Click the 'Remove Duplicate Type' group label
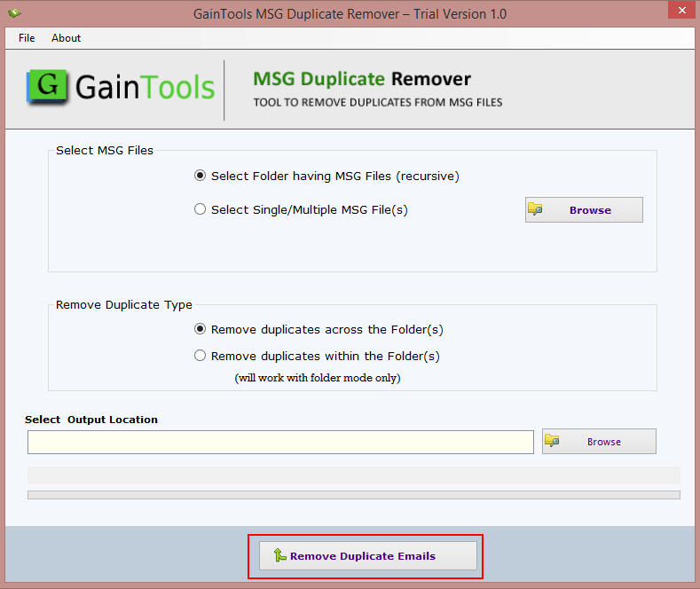 [x=123, y=305]
